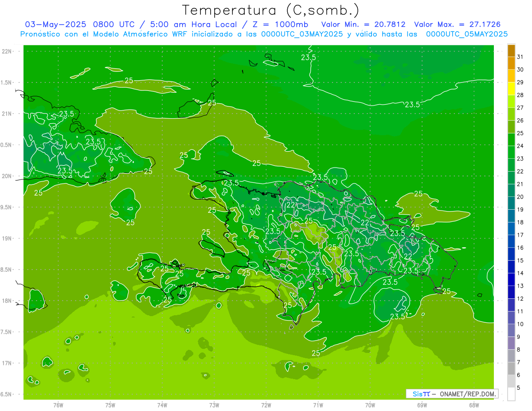This screenshot has width=532, height=411.
Task: Click the '18N' latitude axis label
Action: coord(8,301)
